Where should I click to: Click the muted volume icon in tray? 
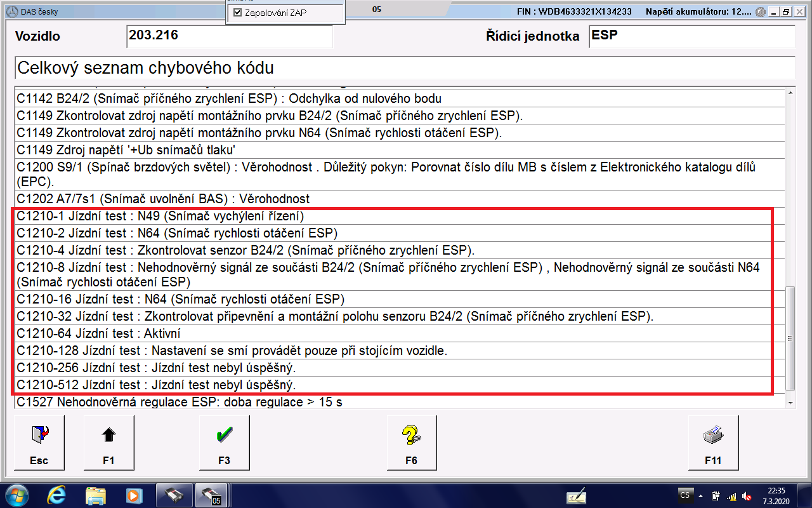(x=747, y=495)
